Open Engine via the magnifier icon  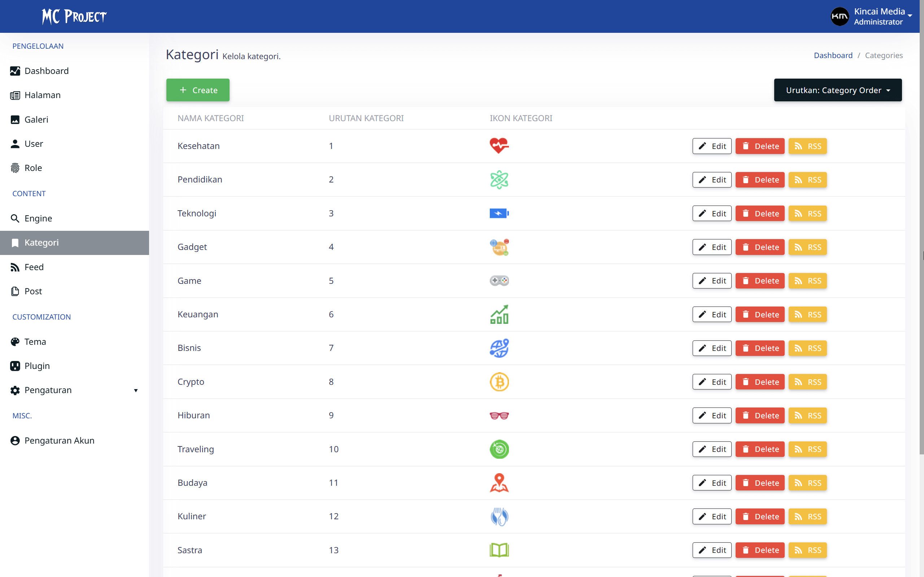(15, 218)
